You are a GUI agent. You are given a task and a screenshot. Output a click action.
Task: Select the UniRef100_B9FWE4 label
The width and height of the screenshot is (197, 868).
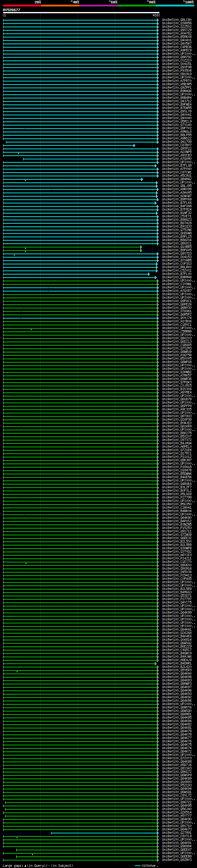coord(176,104)
